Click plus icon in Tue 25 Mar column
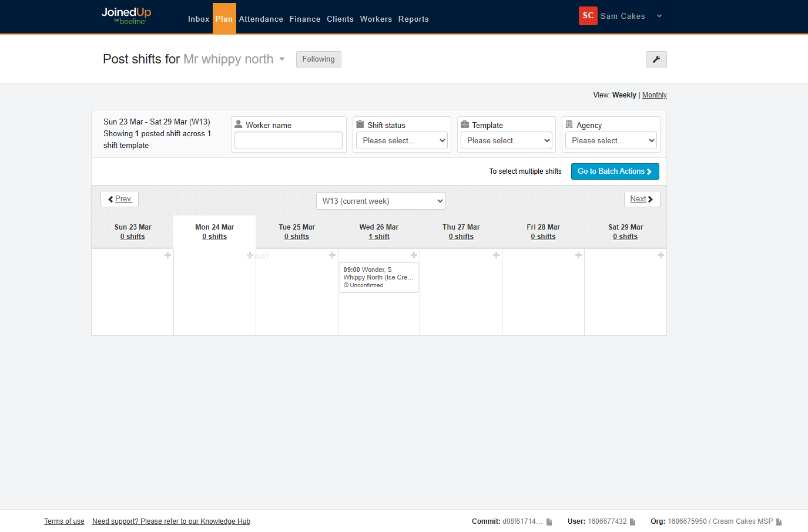This screenshot has height=532, width=808. tap(332, 255)
